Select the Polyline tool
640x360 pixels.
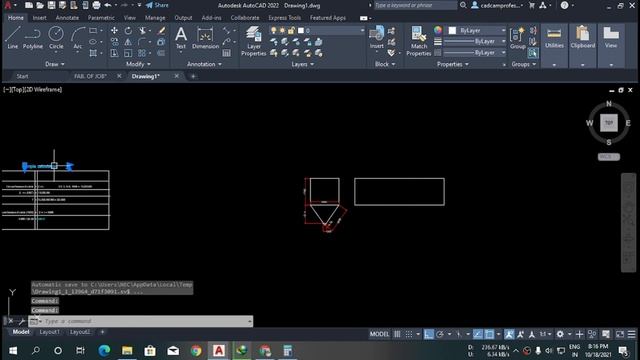[x=33, y=38]
